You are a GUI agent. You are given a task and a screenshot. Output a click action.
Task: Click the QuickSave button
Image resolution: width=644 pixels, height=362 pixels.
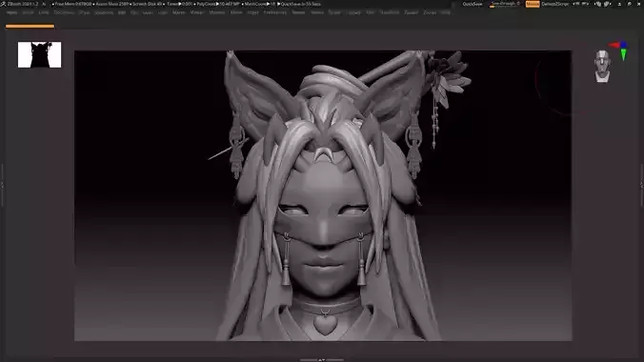point(473,4)
